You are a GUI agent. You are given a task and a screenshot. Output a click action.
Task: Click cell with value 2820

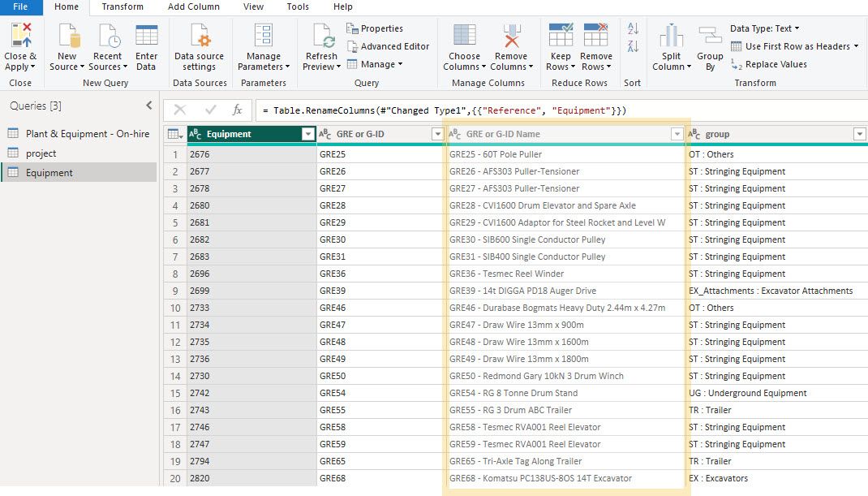[x=251, y=477]
